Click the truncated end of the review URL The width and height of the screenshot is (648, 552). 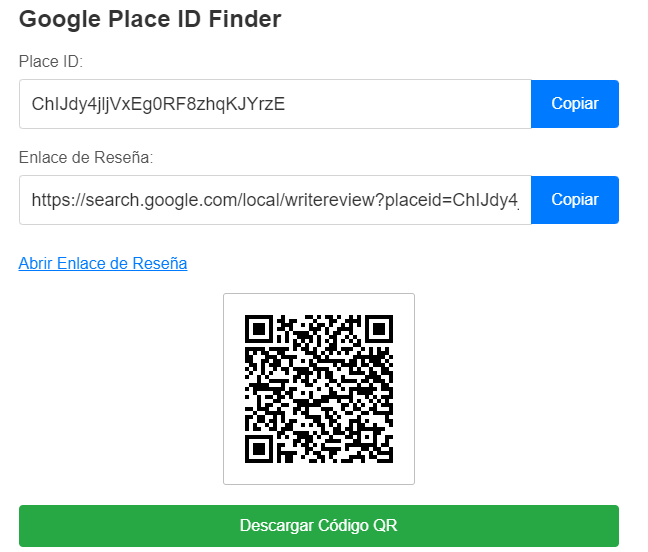(x=506, y=200)
